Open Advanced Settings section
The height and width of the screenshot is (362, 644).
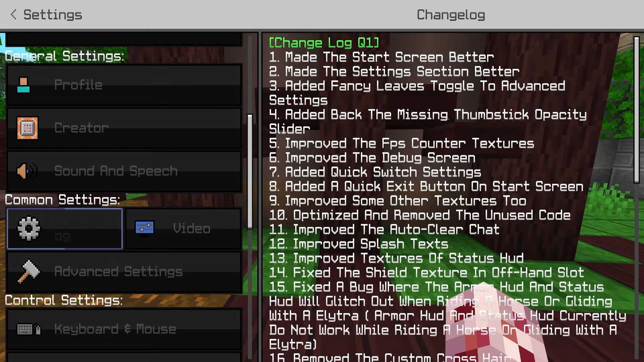point(124,272)
